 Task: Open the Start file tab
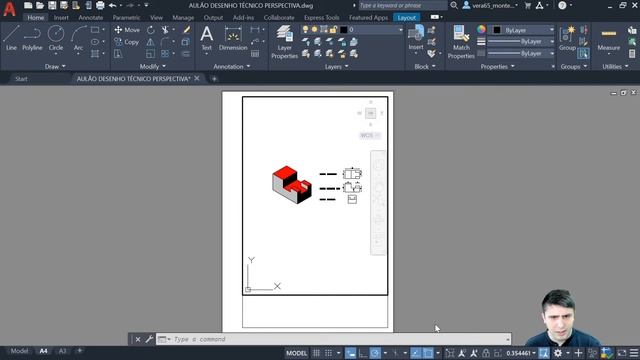pyautogui.click(x=21, y=79)
